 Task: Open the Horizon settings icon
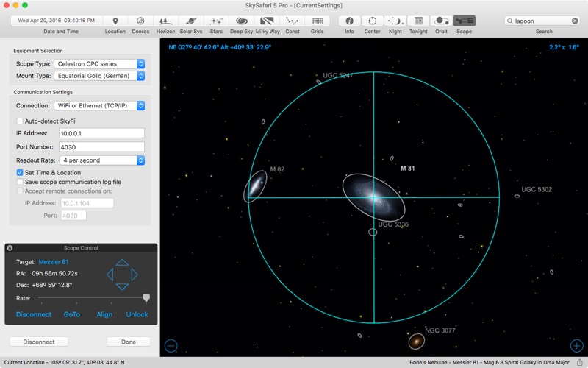point(165,21)
